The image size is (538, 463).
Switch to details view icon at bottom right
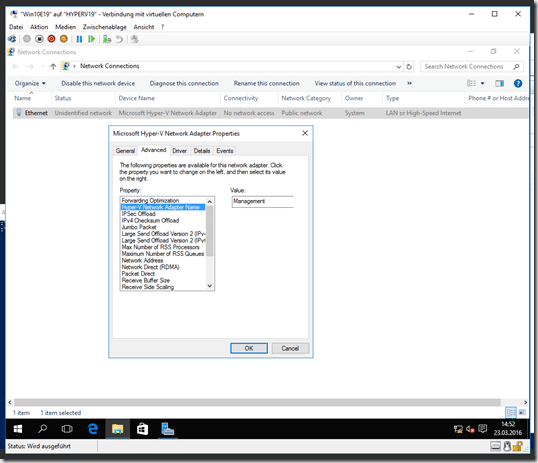(x=511, y=412)
